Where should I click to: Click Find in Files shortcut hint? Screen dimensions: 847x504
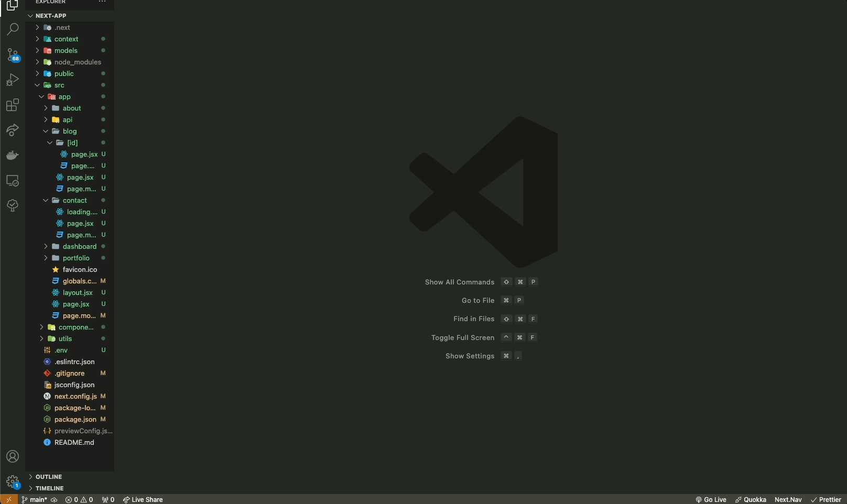[495, 319]
